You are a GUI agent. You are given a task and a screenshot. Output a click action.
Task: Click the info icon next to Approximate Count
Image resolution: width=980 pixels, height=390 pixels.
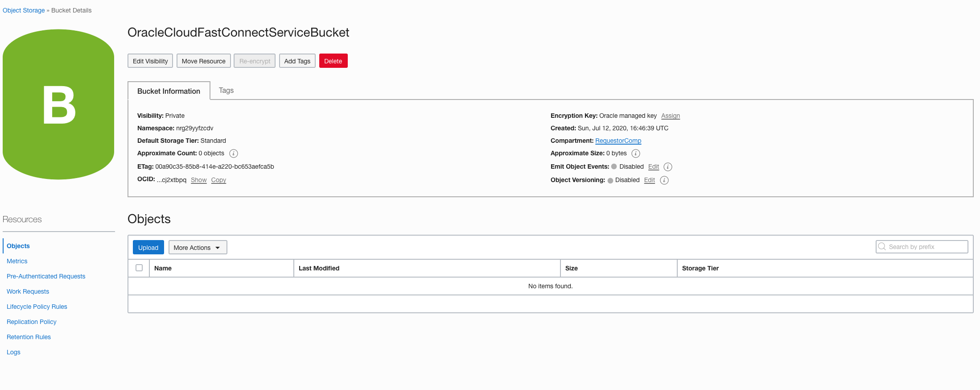(x=233, y=154)
